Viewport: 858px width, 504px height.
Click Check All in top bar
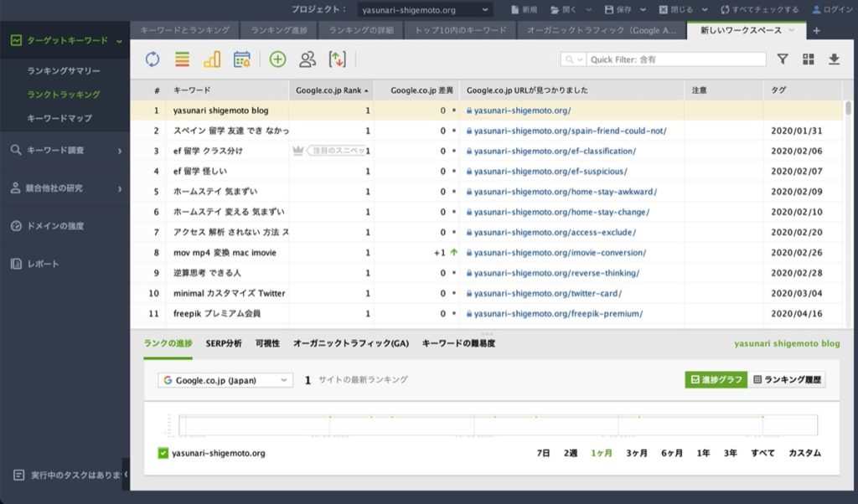pyautogui.click(x=759, y=9)
